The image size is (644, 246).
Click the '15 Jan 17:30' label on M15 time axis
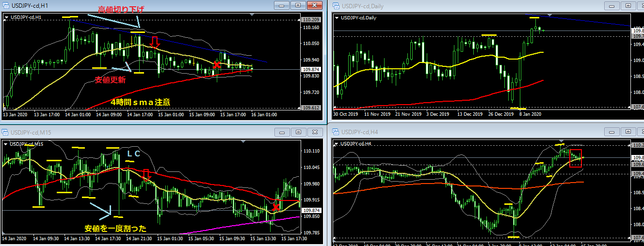click(295, 238)
